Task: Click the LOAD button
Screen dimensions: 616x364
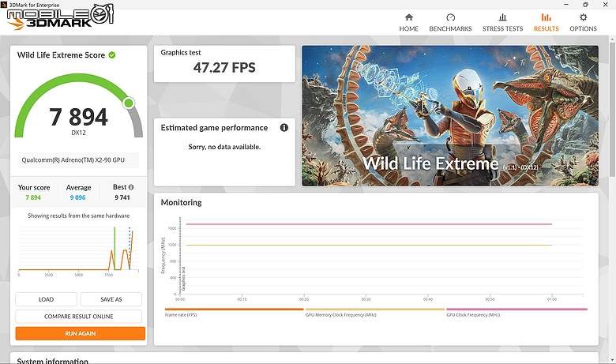Action: click(x=46, y=299)
